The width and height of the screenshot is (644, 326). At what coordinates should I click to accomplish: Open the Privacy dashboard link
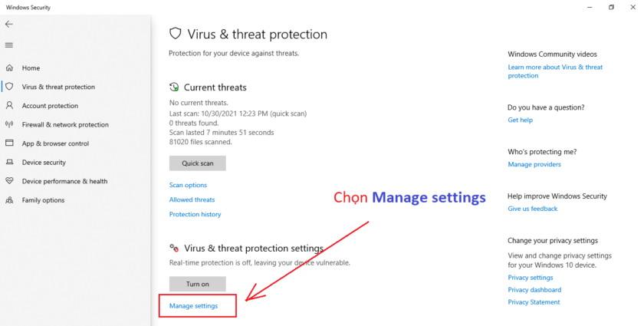(534, 290)
